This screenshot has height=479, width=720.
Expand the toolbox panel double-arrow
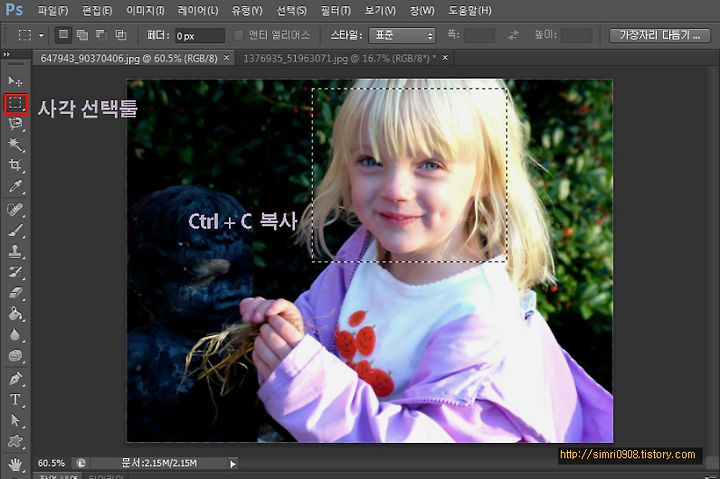tap(6, 55)
